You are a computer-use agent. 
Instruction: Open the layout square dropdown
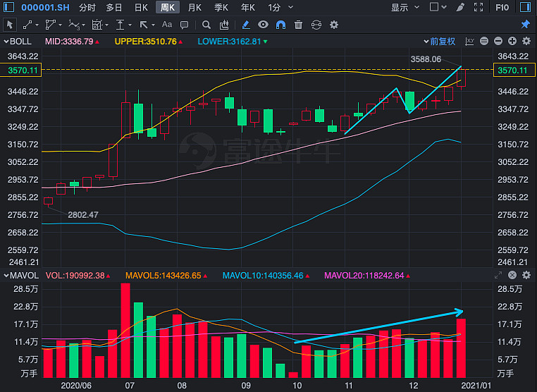coord(438,7)
